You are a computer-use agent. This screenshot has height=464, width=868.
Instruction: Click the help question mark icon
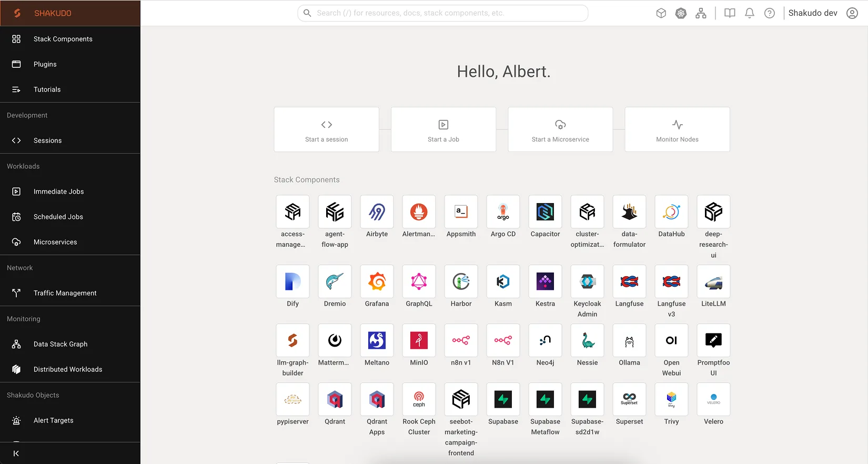(x=770, y=13)
